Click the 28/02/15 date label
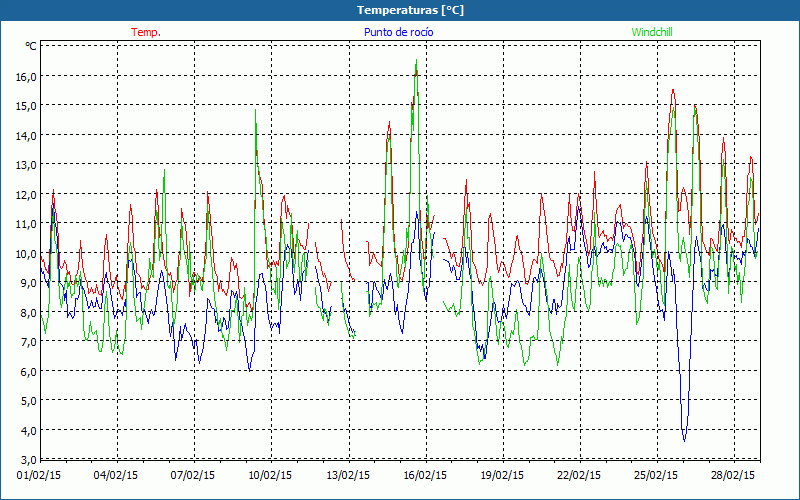Screen dimensions: 800x500 coord(733,475)
